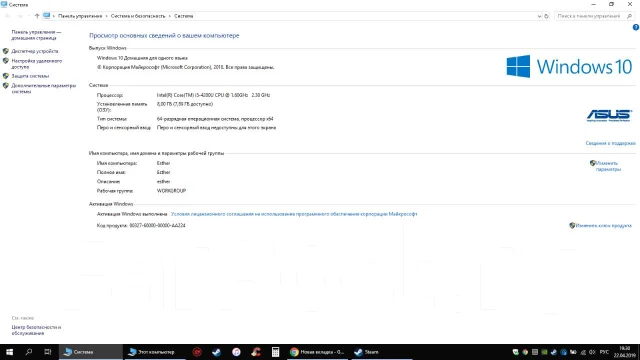Open the Windows Start menu
The height and width of the screenshot is (360, 640).
coord(9,352)
